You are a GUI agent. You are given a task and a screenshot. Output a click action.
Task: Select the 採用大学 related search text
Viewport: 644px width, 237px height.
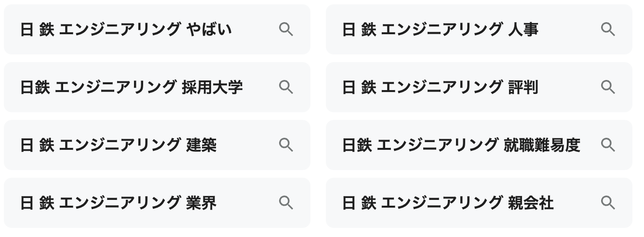pos(131,88)
